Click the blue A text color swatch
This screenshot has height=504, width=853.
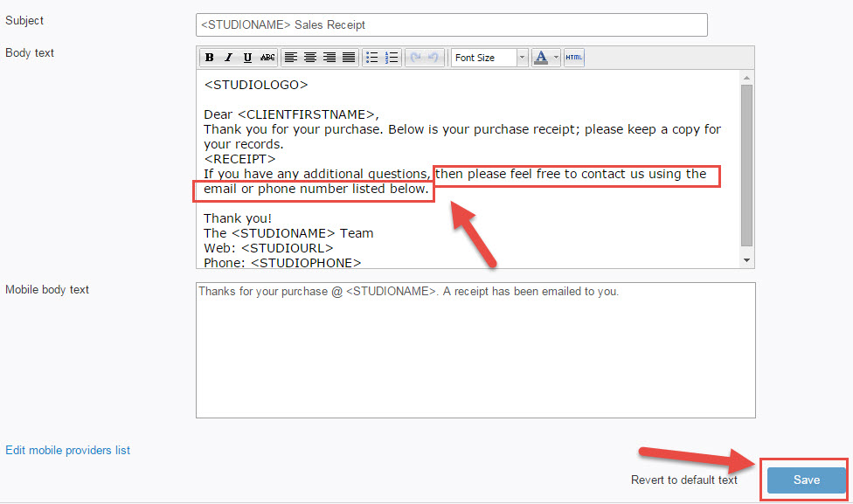pyautogui.click(x=540, y=58)
